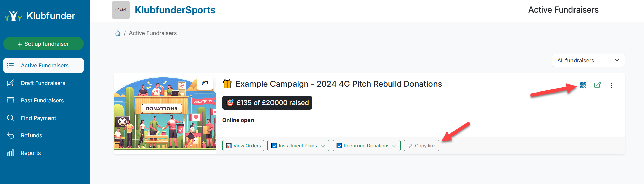Expand the Recurring Donations dropdown

click(366, 146)
